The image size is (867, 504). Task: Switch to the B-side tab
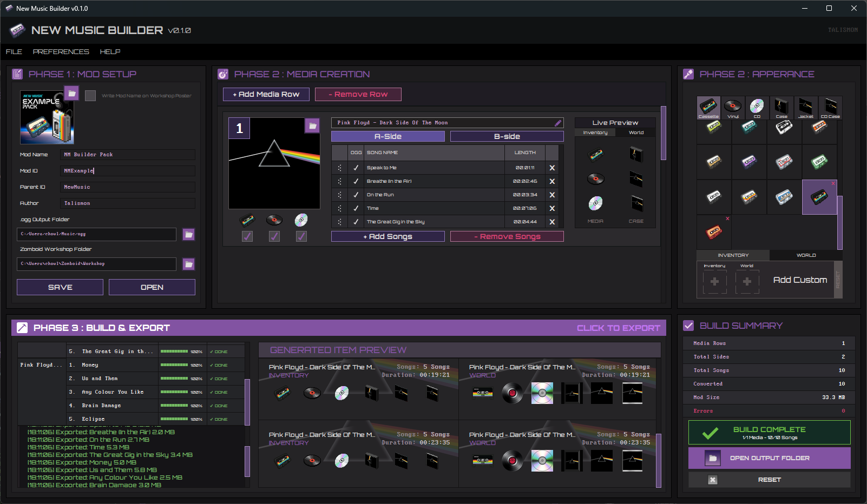pos(507,136)
